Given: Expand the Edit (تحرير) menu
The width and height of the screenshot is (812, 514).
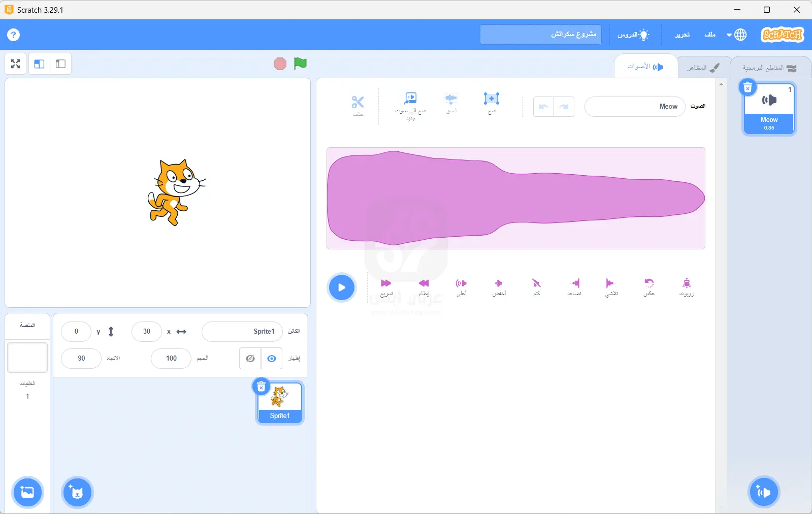Looking at the screenshot, I should (682, 35).
